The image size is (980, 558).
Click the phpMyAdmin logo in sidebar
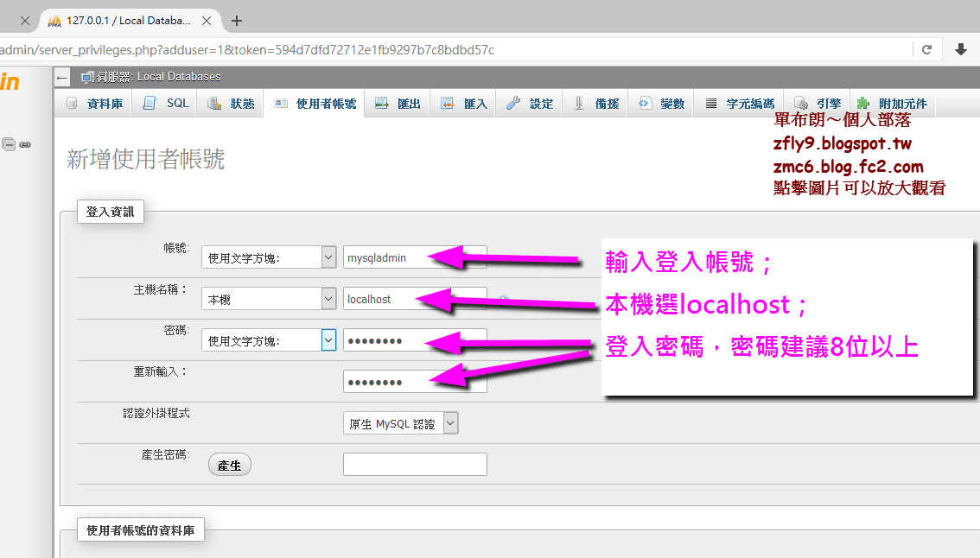pos(10,82)
